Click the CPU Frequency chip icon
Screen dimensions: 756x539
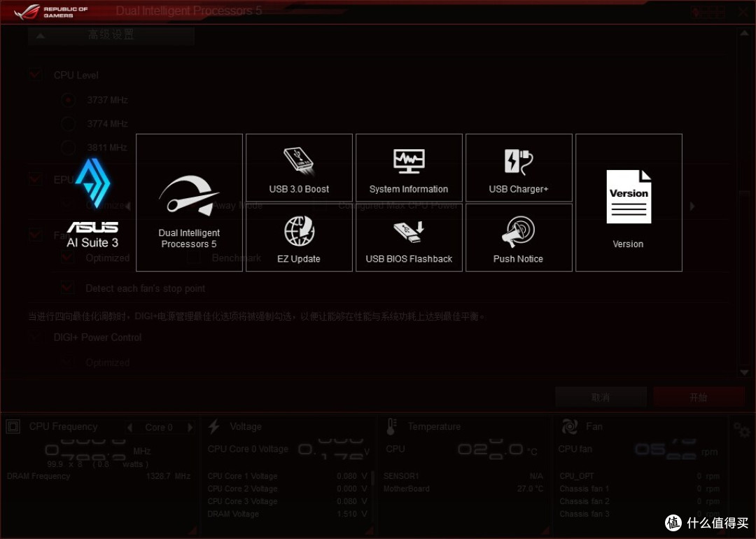pyautogui.click(x=13, y=426)
